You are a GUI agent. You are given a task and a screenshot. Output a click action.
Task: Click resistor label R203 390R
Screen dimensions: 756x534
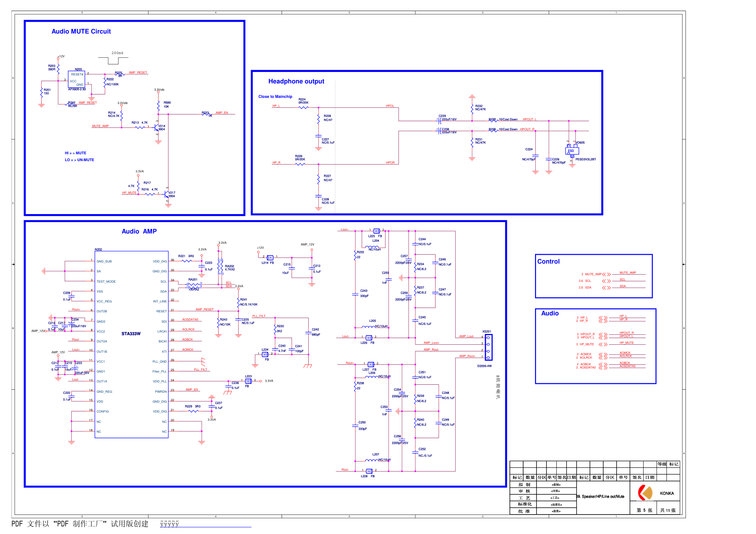point(51,68)
